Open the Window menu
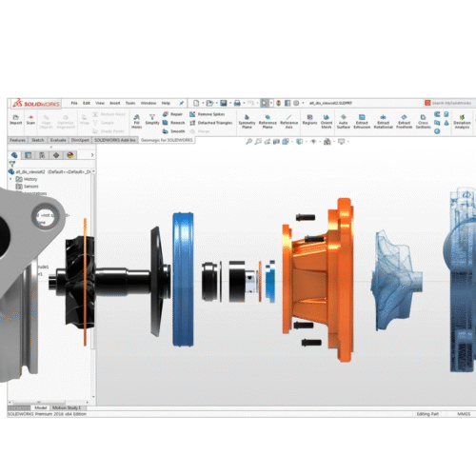The image size is (476, 476). coord(149,103)
